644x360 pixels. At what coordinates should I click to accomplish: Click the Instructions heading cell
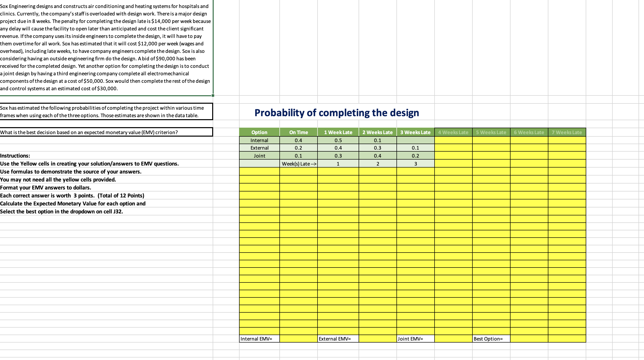15,156
